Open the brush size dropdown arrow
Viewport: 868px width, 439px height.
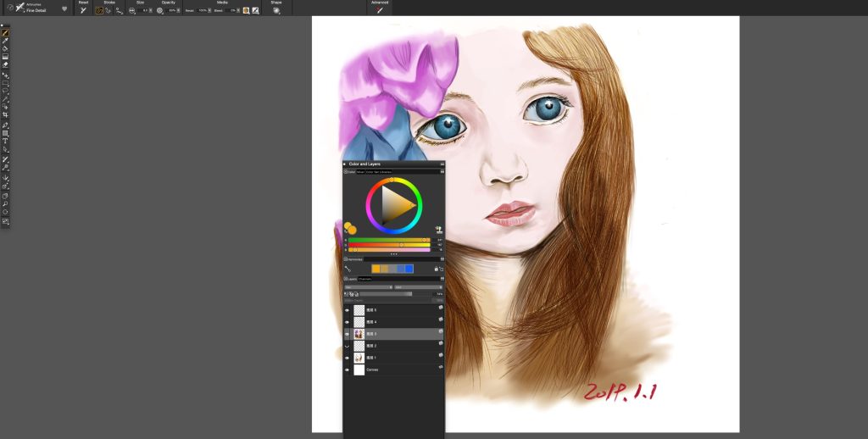point(151,10)
